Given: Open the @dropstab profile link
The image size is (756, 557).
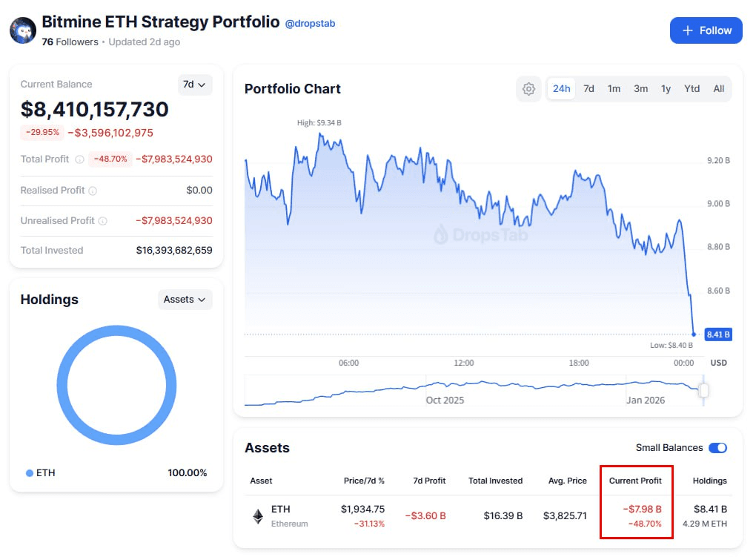Looking at the screenshot, I should 311,24.
